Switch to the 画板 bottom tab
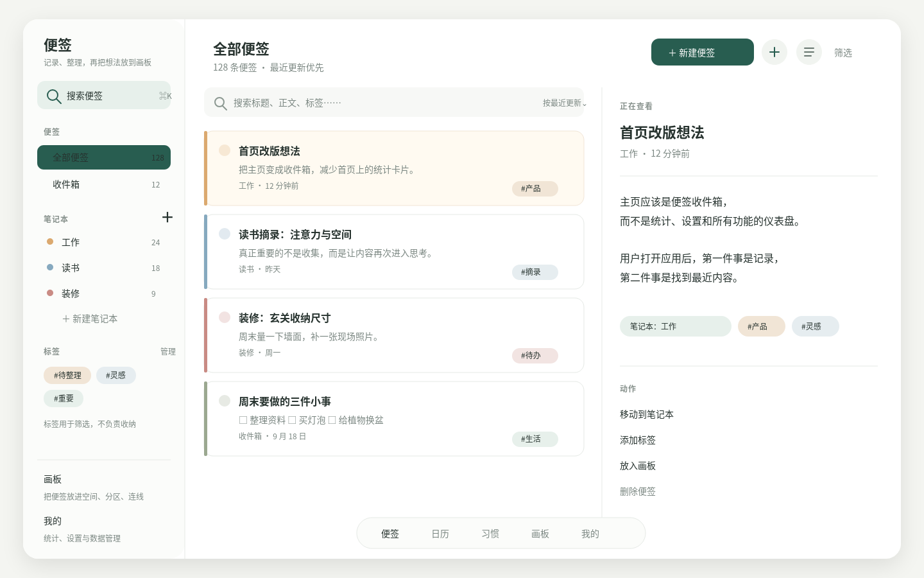The image size is (924, 578). 540,534
